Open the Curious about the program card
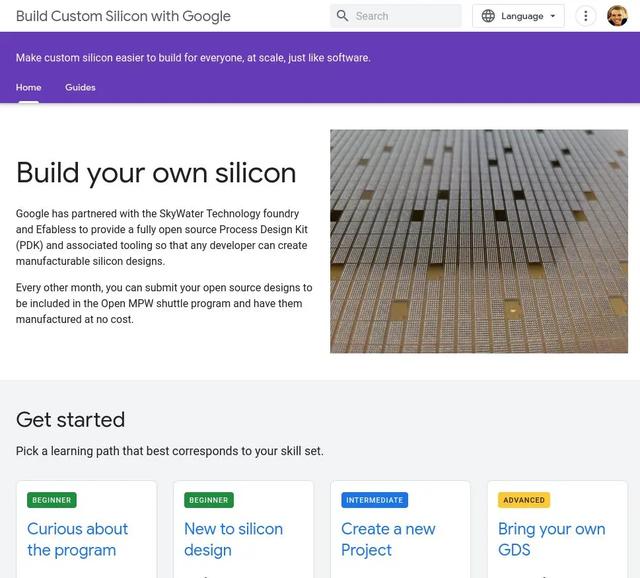The image size is (640, 578). (x=77, y=539)
